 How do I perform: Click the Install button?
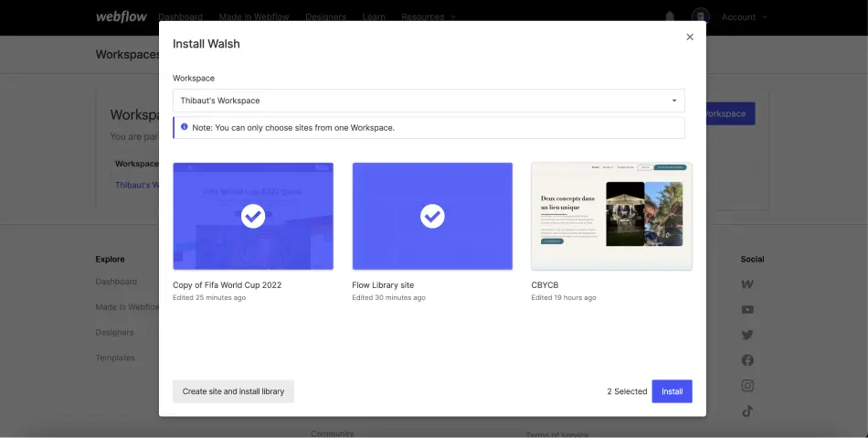tap(672, 391)
